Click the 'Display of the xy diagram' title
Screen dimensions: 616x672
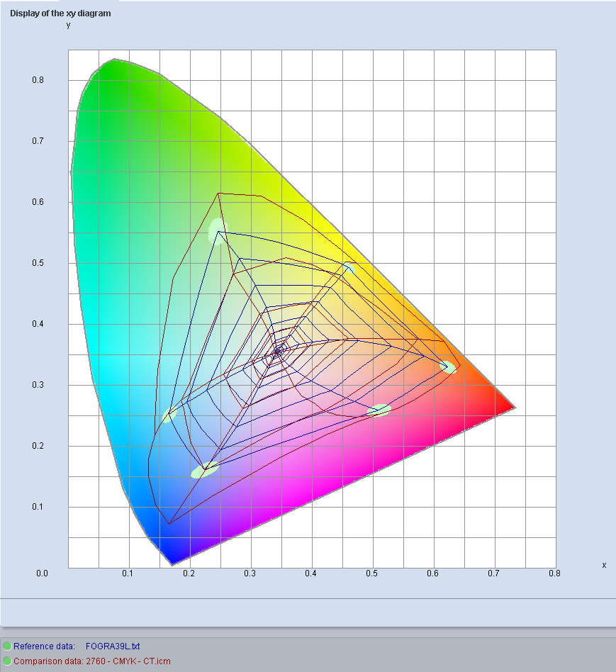(60, 13)
